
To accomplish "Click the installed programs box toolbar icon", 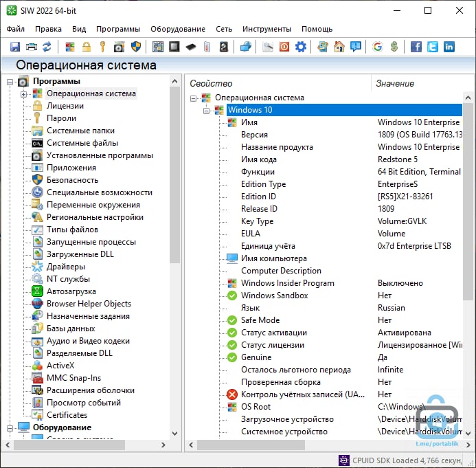I will coord(119,47).
